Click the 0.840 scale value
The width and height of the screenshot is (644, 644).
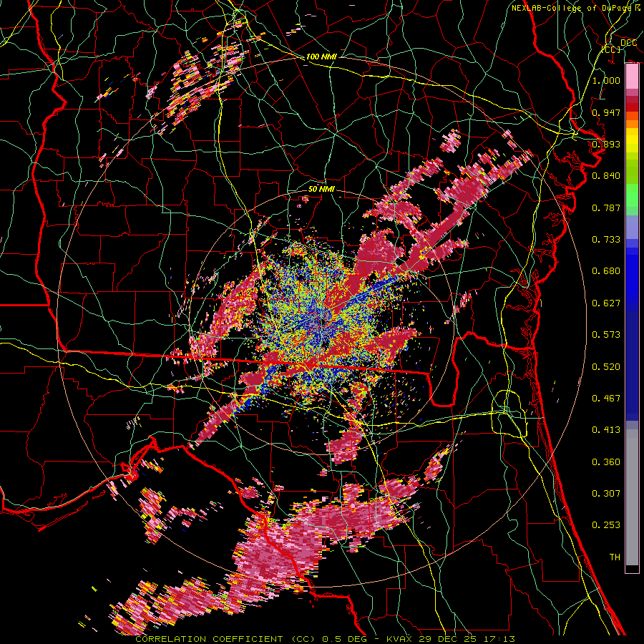tap(606, 176)
